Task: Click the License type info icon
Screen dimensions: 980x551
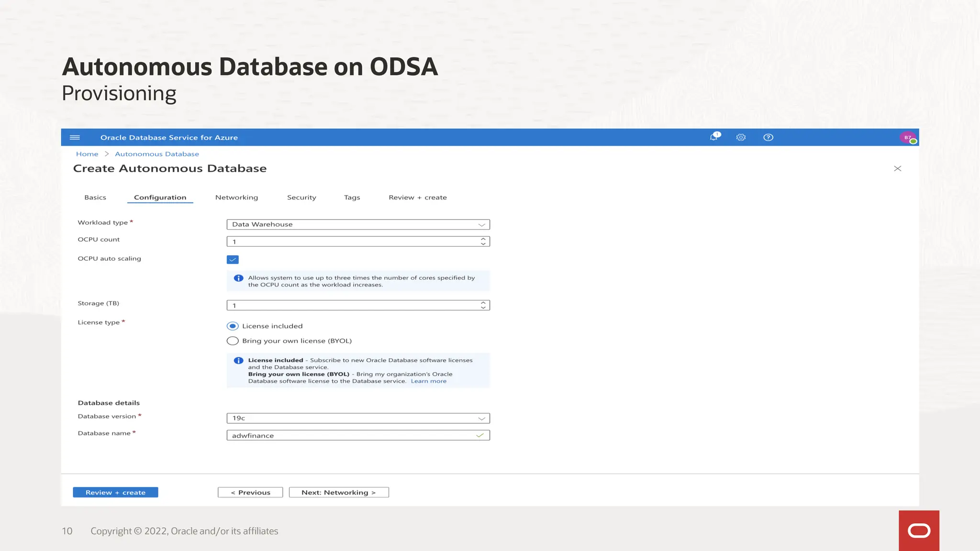Action: click(x=238, y=361)
